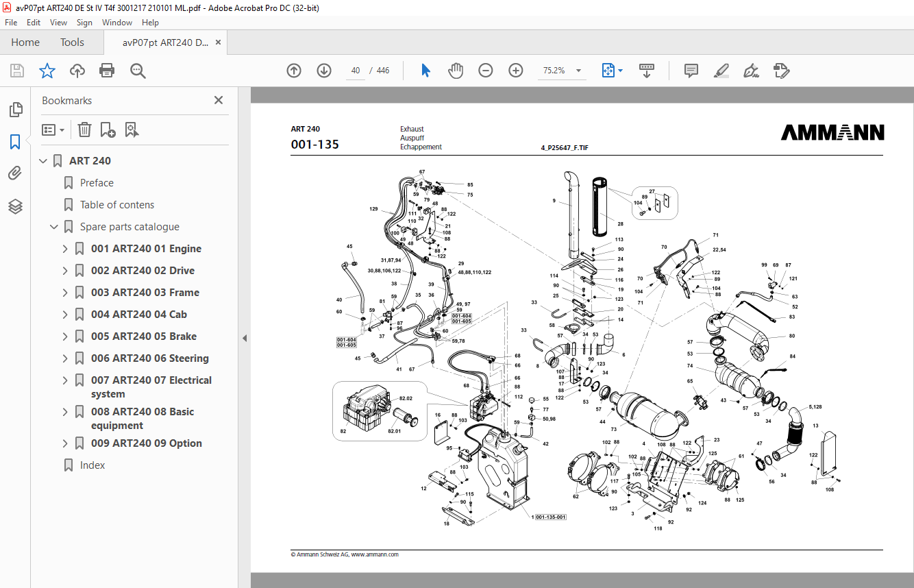Expand the 006 ART240 06 Steering bookmark
914x588 pixels.
[65, 358]
